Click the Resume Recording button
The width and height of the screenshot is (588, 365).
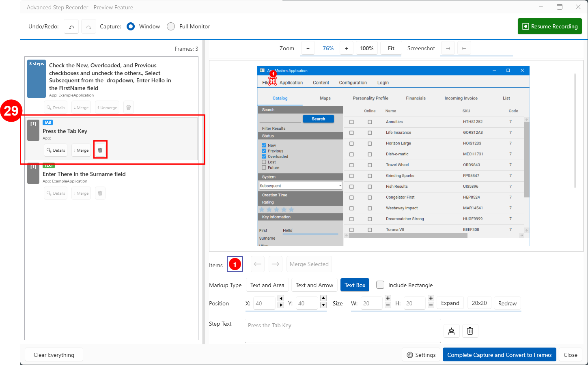coord(549,26)
